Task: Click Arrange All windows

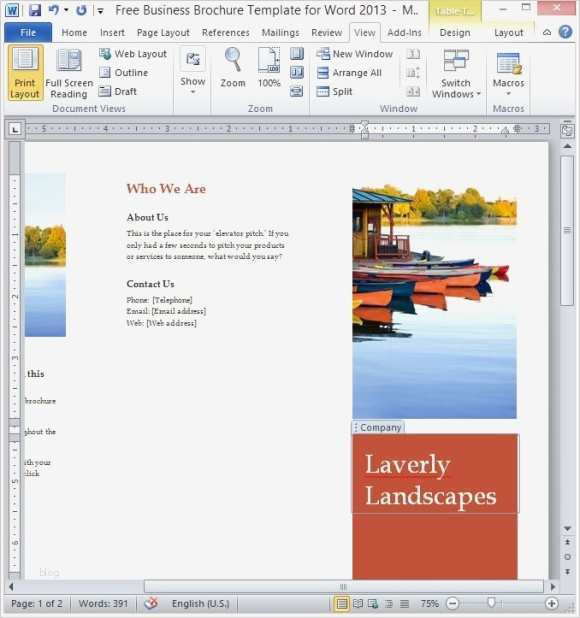Action: [349, 73]
